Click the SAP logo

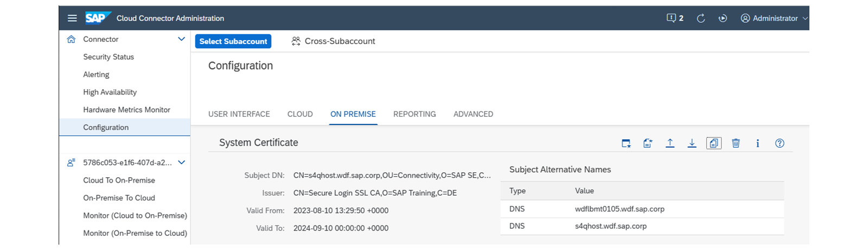[x=98, y=18]
